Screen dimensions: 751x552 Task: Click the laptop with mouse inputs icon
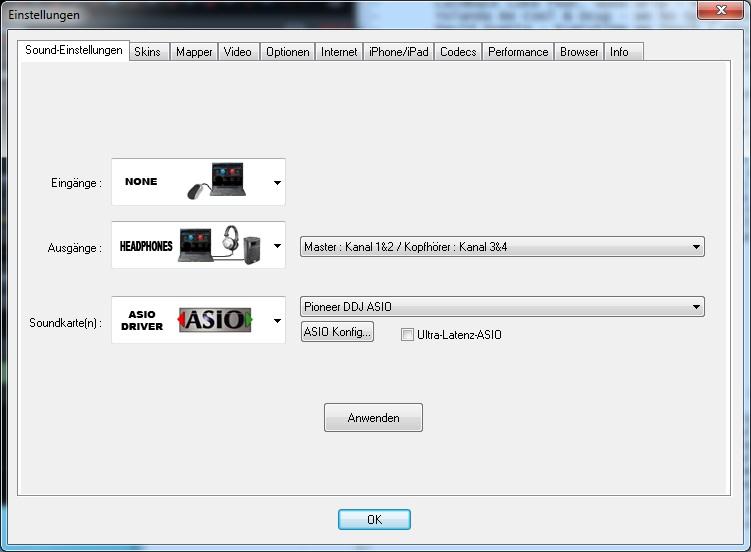pos(216,181)
